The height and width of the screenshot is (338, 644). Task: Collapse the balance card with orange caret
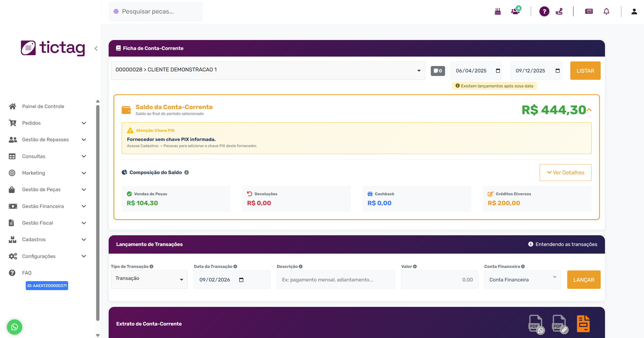[589, 110]
